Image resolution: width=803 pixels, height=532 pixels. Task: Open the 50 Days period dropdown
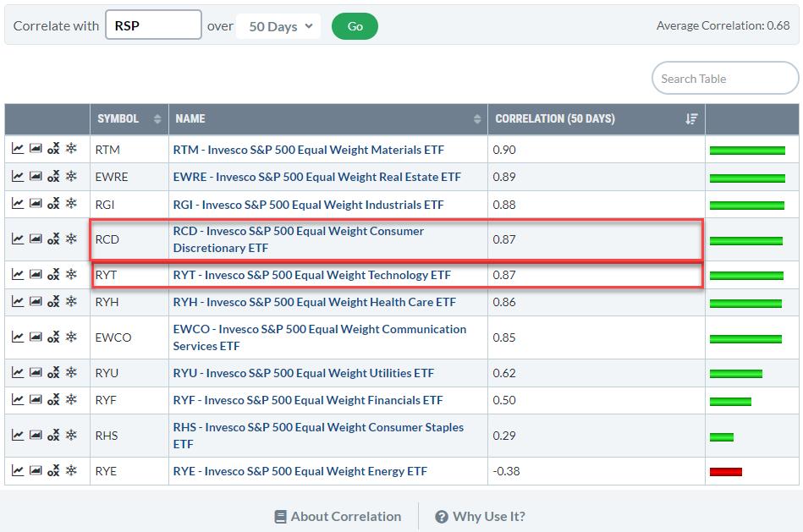(280, 26)
